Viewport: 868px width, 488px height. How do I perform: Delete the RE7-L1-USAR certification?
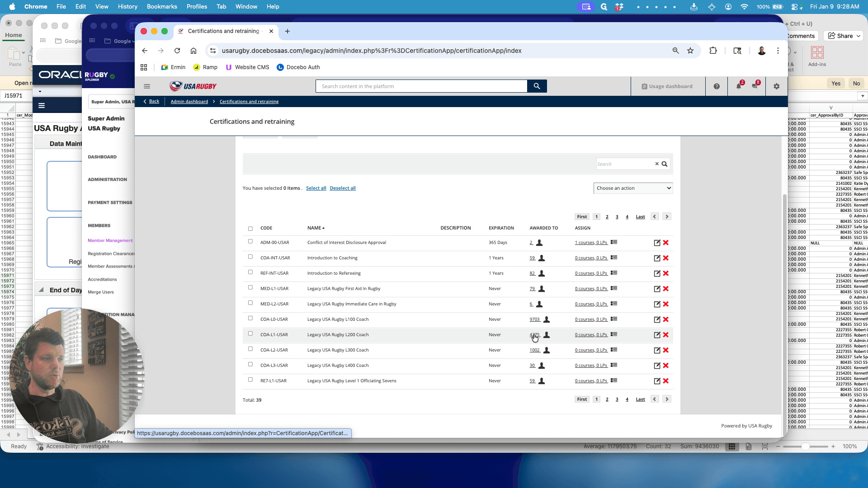click(x=665, y=381)
